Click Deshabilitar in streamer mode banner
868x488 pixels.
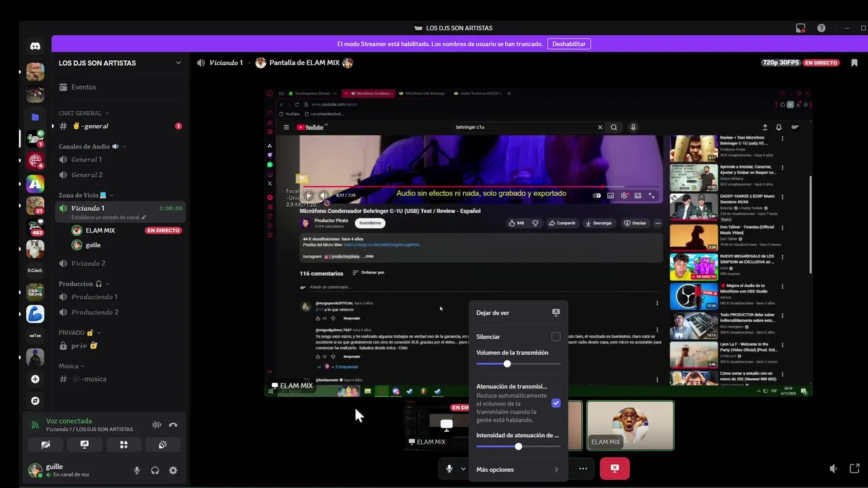569,44
